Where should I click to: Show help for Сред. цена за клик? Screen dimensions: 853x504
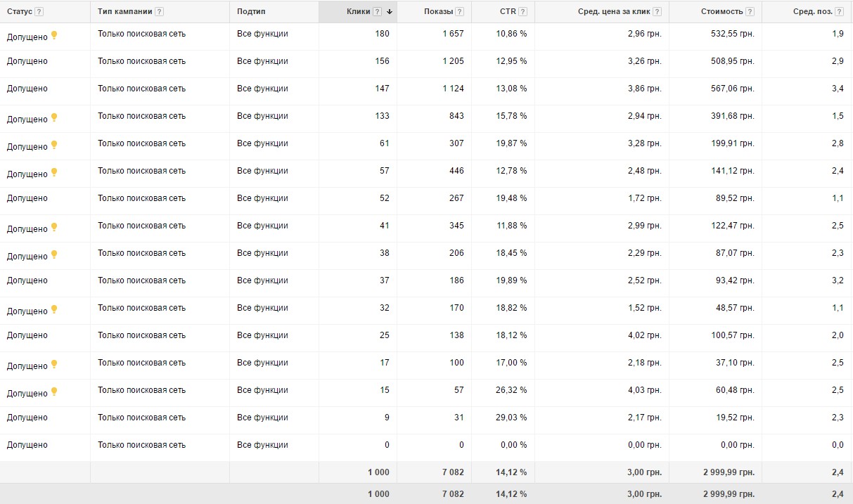click(657, 12)
